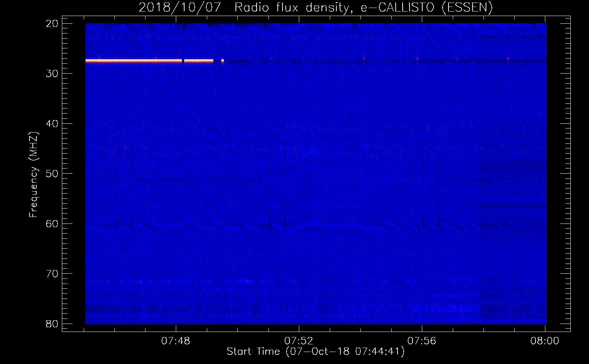
Task: Click the 20 frequency tick label
Action: pyautogui.click(x=52, y=24)
